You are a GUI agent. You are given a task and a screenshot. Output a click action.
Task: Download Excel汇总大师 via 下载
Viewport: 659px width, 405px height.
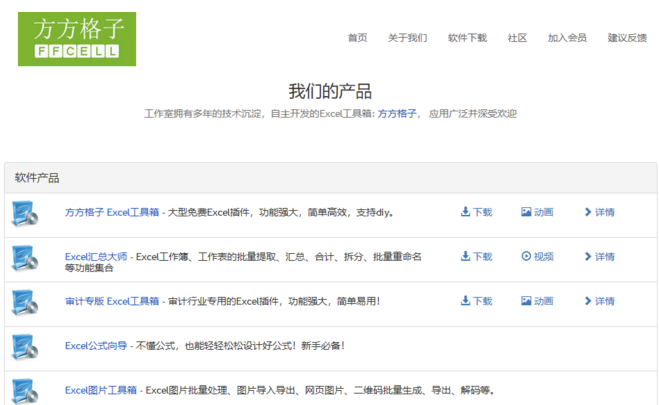476,256
